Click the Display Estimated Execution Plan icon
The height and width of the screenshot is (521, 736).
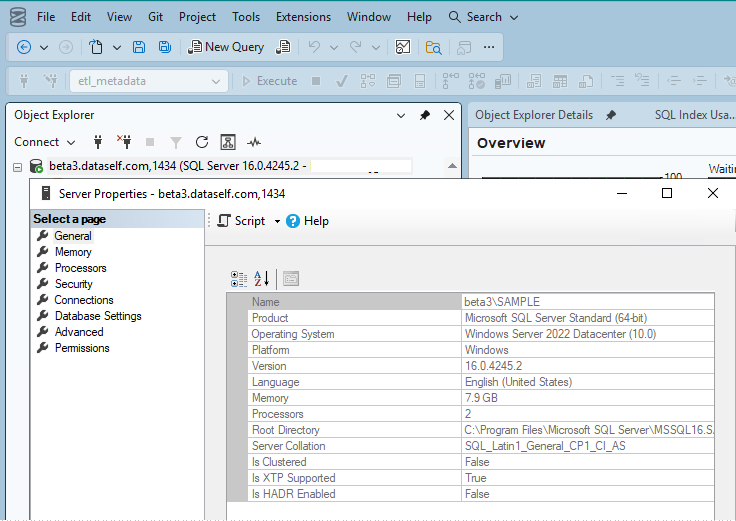(x=368, y=81)
